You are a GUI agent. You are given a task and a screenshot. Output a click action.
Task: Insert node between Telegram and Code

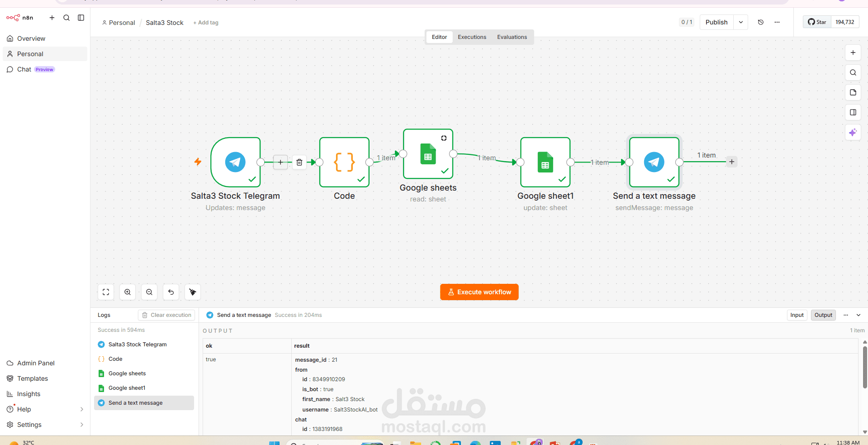(x=280, y=162)
